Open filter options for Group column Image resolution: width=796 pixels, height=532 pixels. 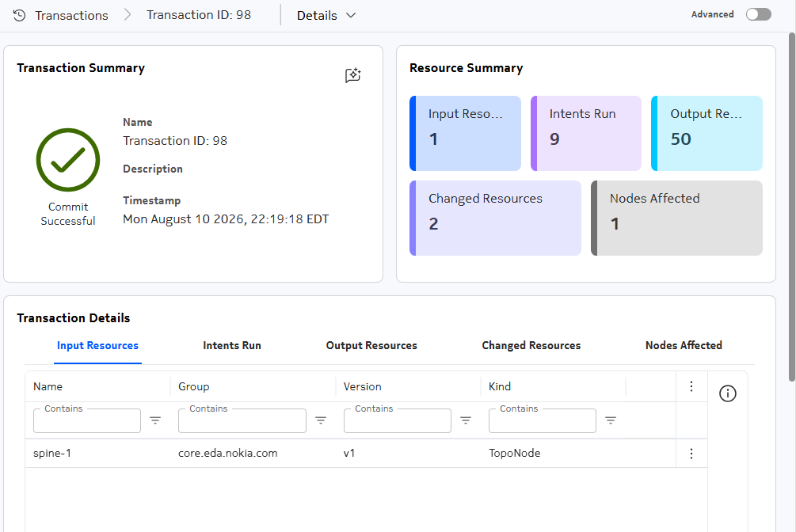click(x=321, y=420)
